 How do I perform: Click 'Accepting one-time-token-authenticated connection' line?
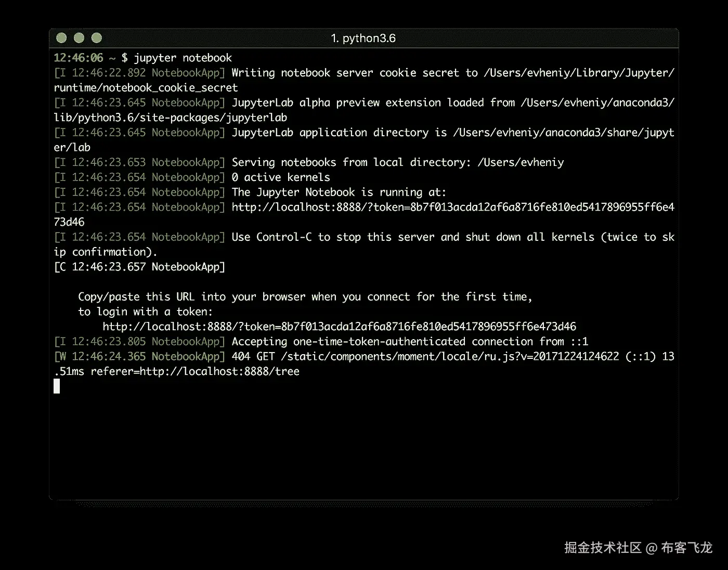(321, 342)
